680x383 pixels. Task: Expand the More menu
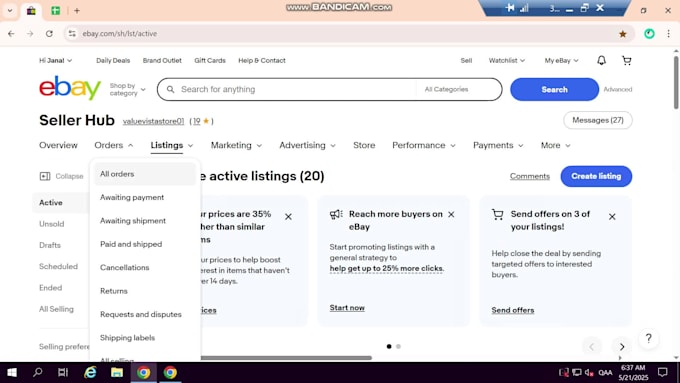(x=555, y=145)
